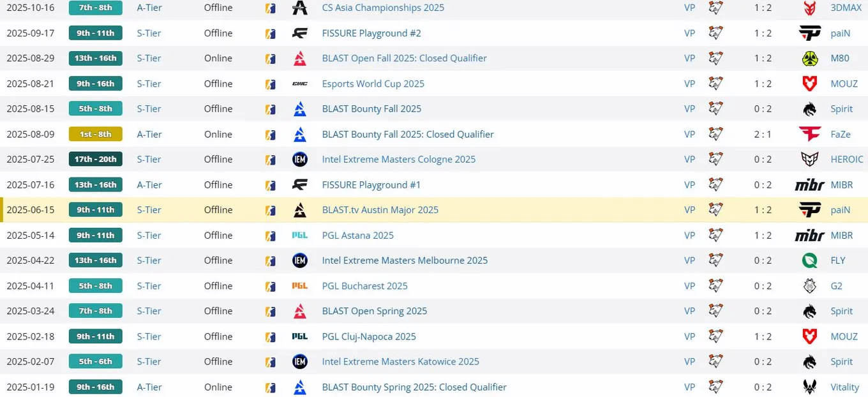This screenshot has width=868, height=397.
Task: Click Esports World Cup tournament icon
Action: (x=299, y=84)
